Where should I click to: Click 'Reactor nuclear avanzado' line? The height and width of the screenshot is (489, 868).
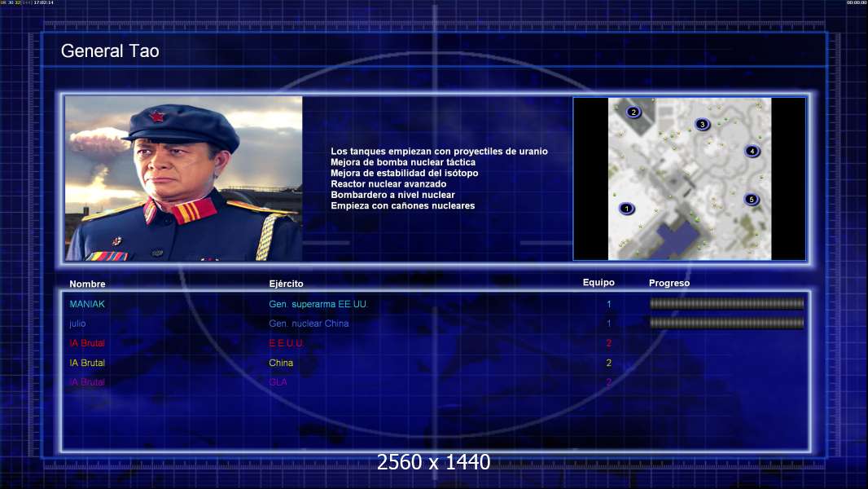pos(388,184)
